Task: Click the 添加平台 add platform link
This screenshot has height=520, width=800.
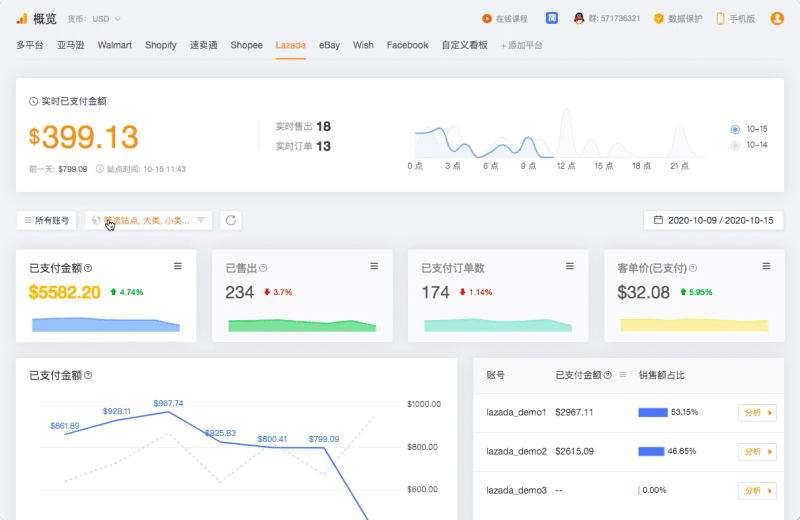Action: pyautogui.click(x=521, y=45)
